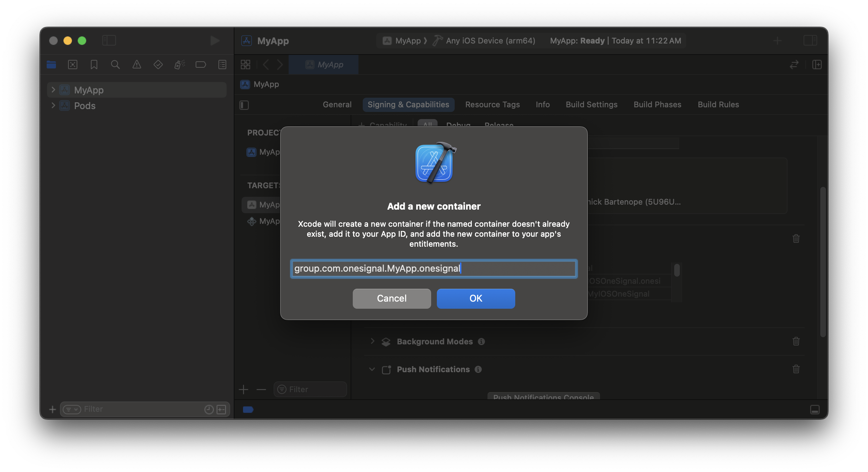Screen dimensions: 868x472
Task: Toggle the right inspectors panel
Action: [810, 40]
